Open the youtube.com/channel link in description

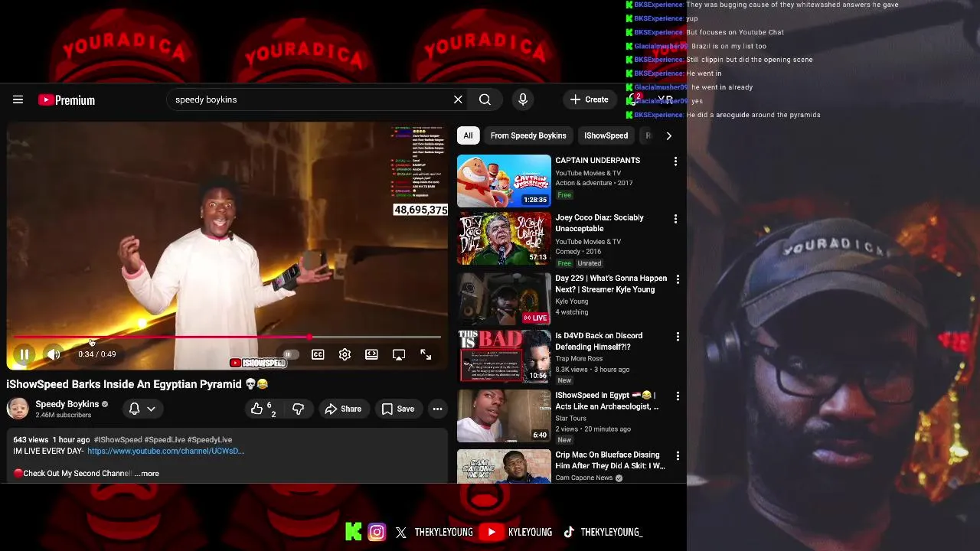(165, 452)
